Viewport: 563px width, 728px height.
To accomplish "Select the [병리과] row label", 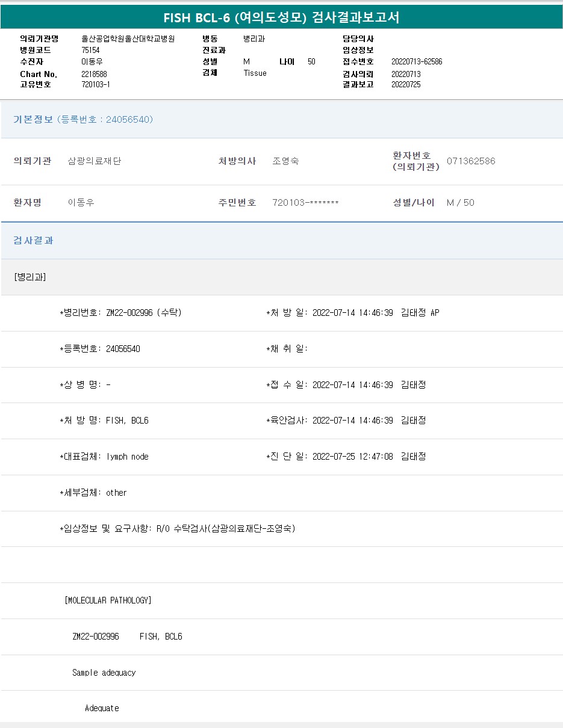I will click(x=30, y=277).
